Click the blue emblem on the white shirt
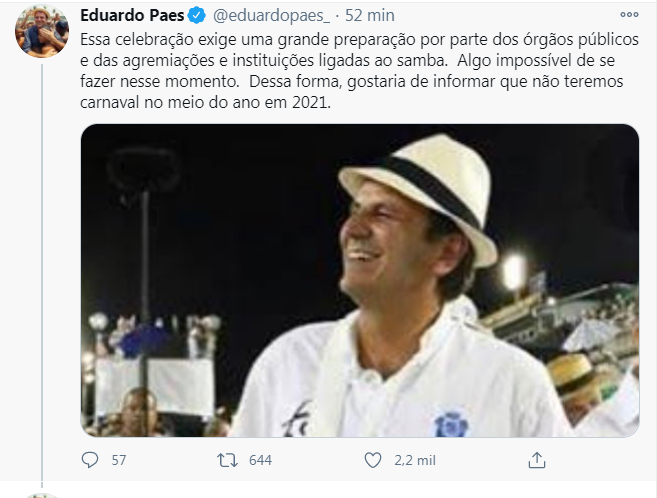This screenshot has height=498, width=657. click(x=451, y=425)
